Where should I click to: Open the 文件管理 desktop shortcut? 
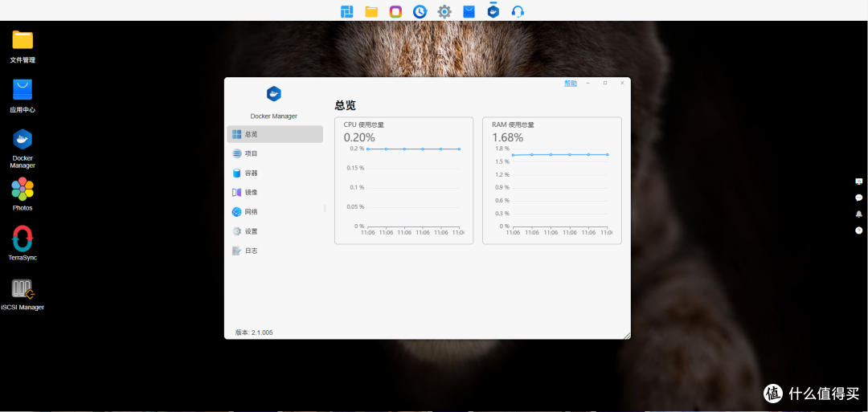pos(23,47)
